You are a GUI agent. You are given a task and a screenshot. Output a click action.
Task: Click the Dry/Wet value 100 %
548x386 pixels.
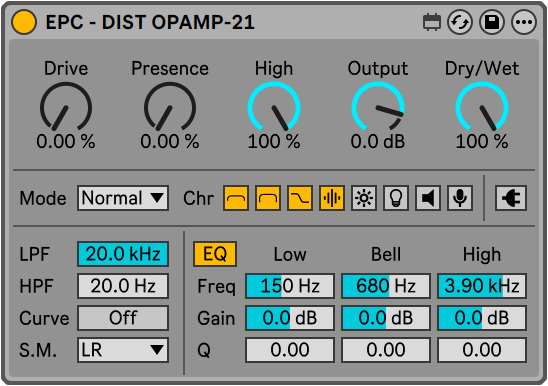coord(482,142)
